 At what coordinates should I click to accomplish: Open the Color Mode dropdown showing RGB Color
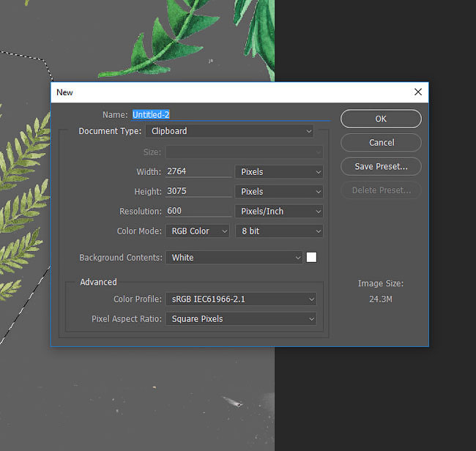[x=198, y=231]
